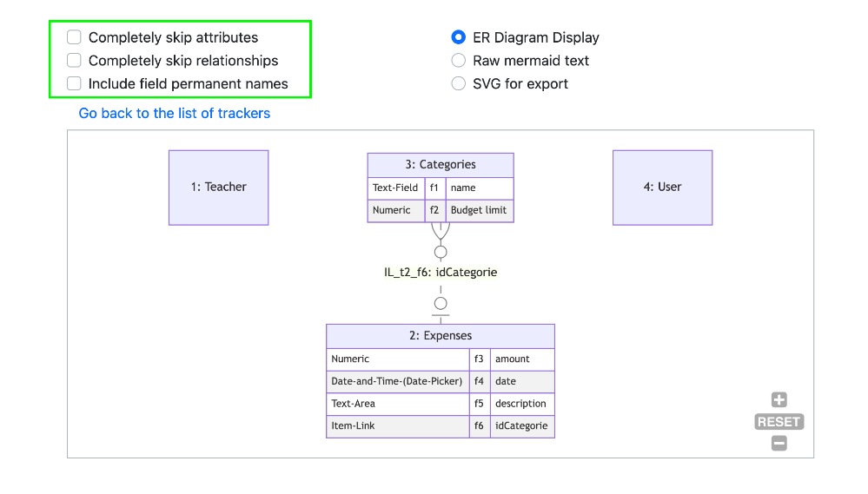The image size is (868, 494).
Task: Click the Date-and-Time date field row
Action: pyautogui.click(x=441, y=381)
